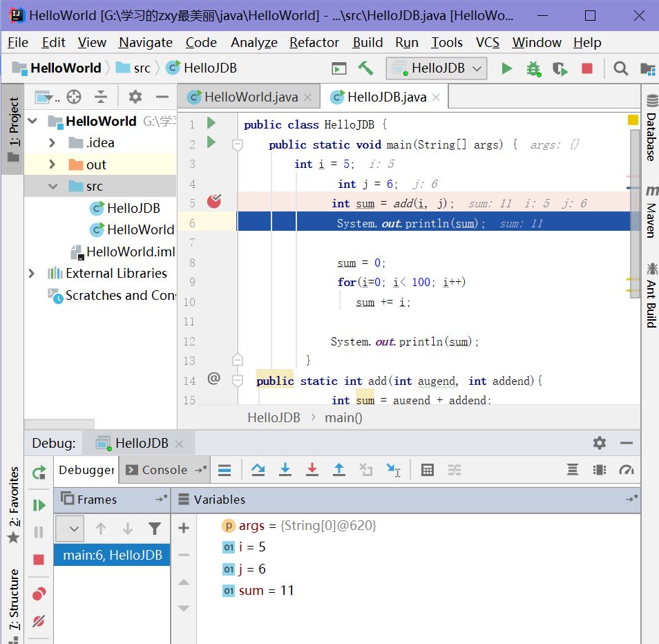Switch to the Console tab

(x=164, y=470)
